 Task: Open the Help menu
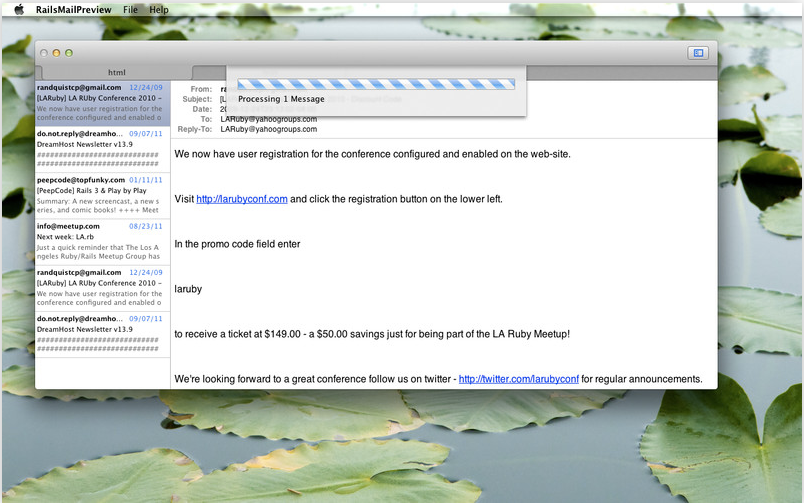[x=159, y=9]
